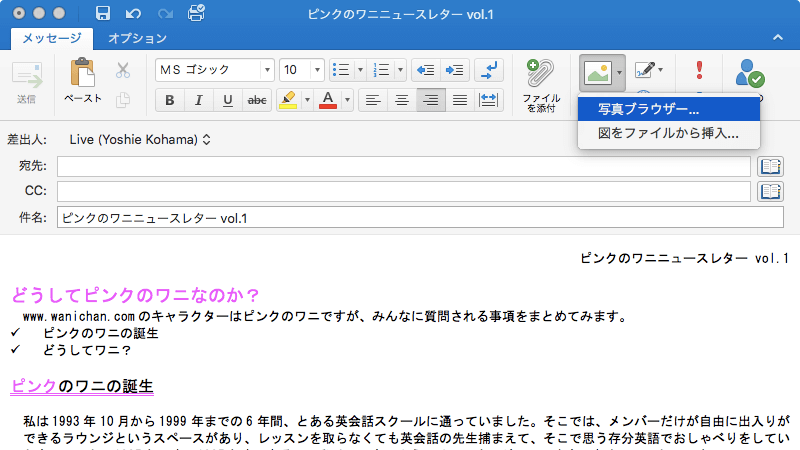Screen dimensions: 800x450
Task: Expand bullet list style arrow
Action: [x=360, y=70]
